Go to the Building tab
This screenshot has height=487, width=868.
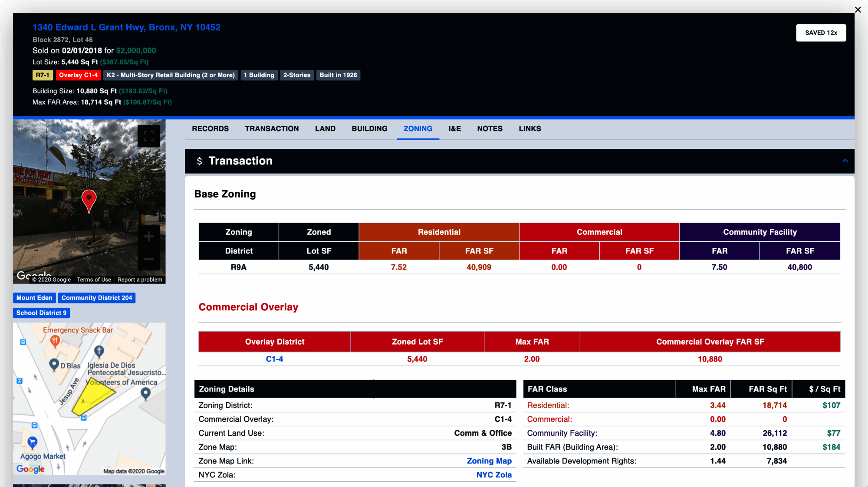(369, 128)
